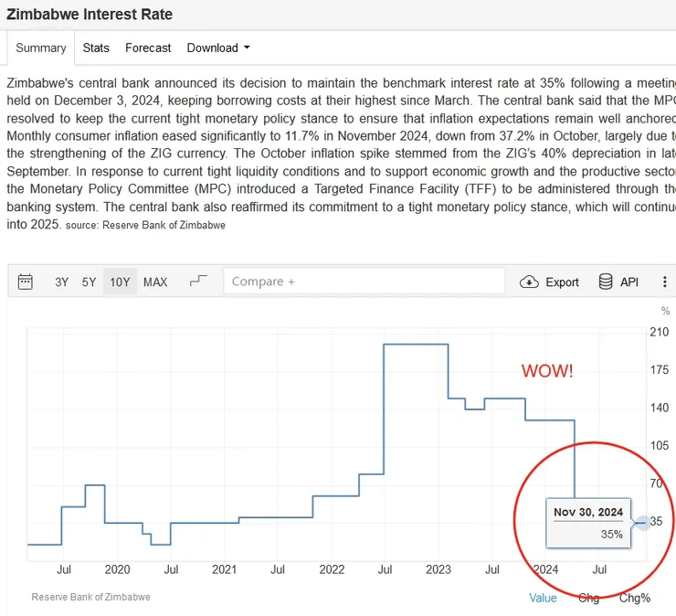Click the Nov 30, 2024 tooltip box
The image size is (676, 616).
[588, 523]
